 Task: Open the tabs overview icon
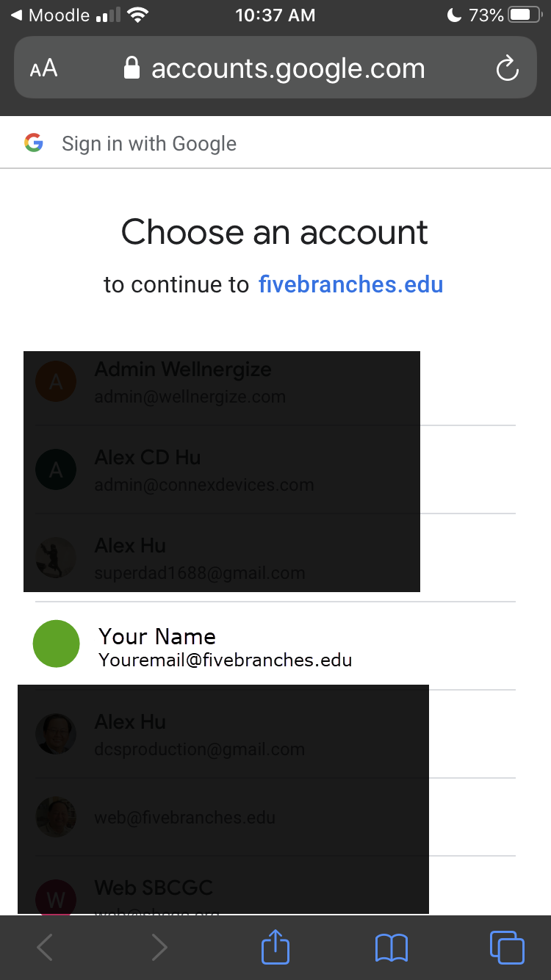(x=507, y=947)
